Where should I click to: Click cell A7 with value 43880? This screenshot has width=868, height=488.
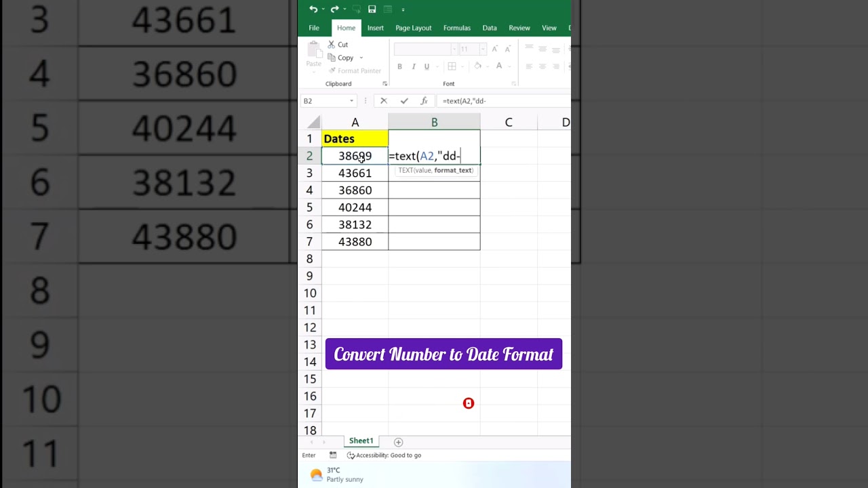tap(355, 242)
